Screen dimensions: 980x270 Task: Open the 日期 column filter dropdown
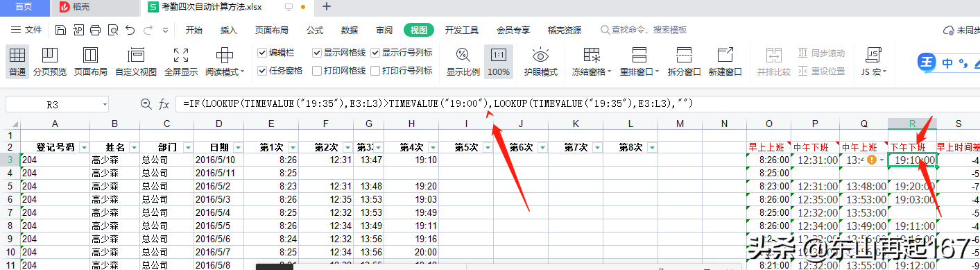[239, 147]
